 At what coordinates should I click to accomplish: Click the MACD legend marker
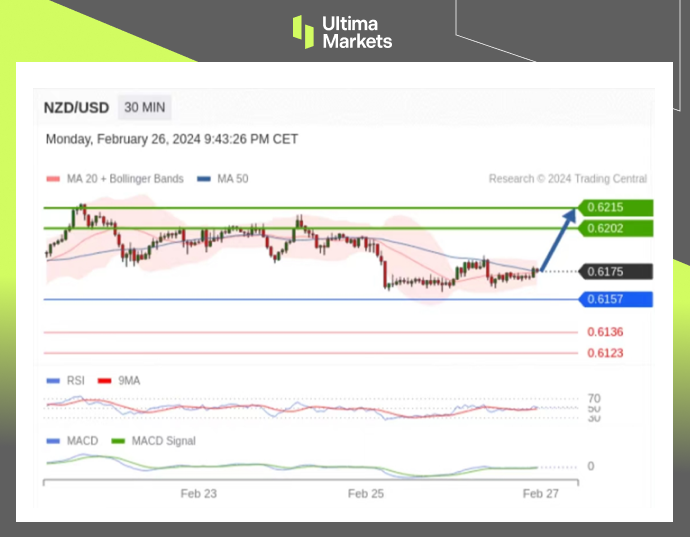53,441
